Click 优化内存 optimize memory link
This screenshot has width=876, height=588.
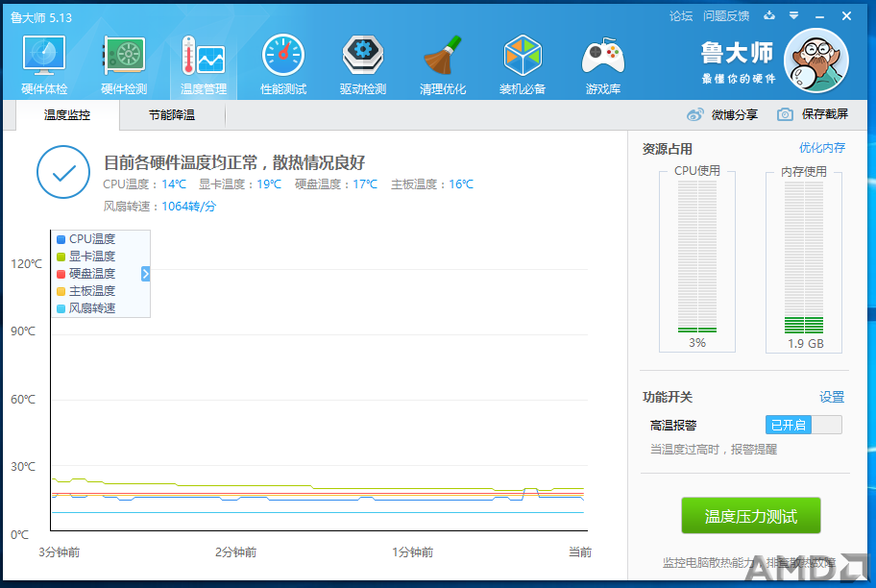pyautogui.click(x=822, y=148)
